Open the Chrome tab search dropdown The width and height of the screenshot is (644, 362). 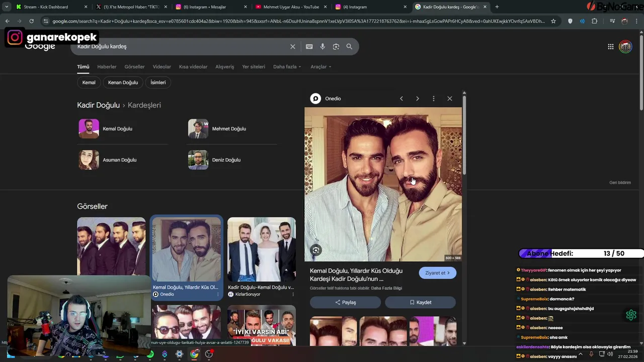pos(7,7)
